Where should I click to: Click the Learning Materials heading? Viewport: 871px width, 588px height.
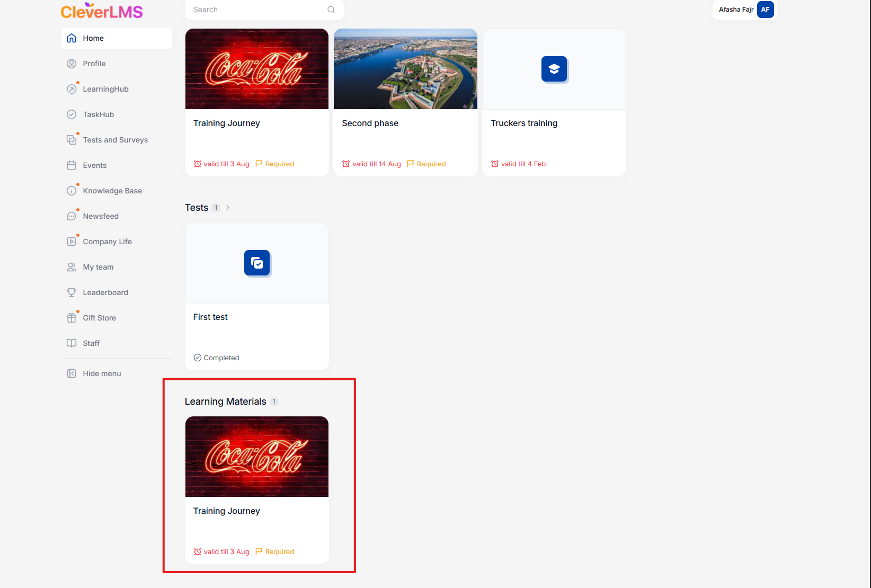226,402
